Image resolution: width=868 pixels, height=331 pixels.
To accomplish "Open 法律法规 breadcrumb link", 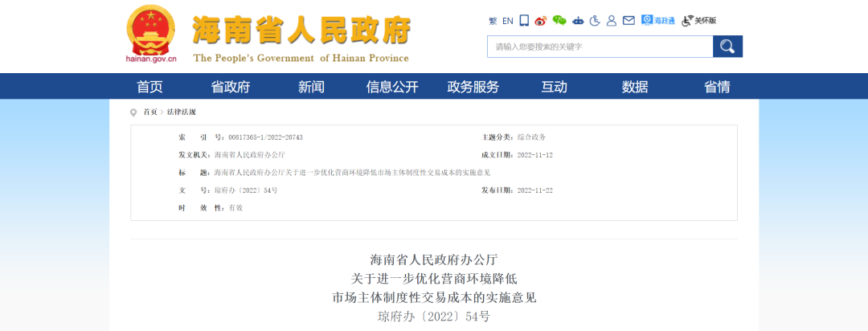I will 181,112.
